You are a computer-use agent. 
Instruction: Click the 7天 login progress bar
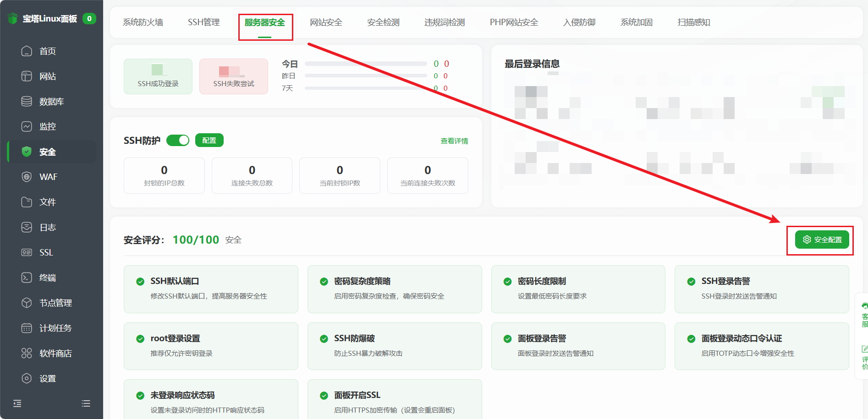point(366,88)
